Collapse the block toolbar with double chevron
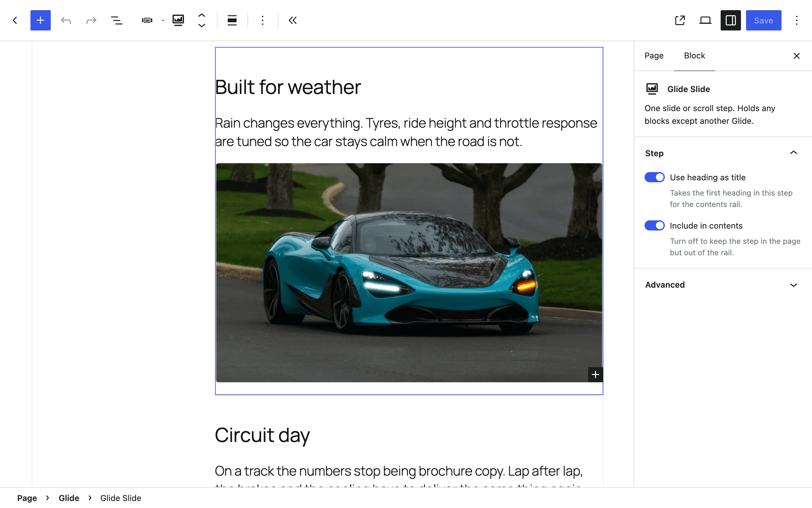This screenshot has width=812, height=508. tap(292, 20)
